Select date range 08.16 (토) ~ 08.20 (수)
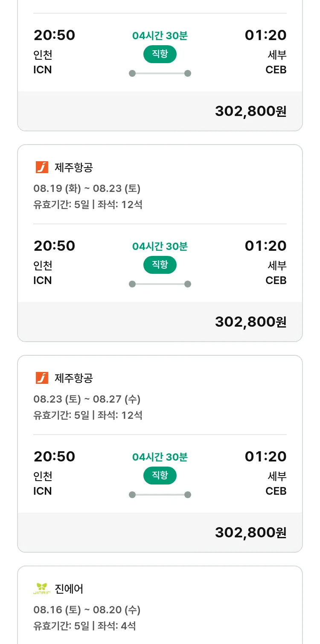This screenshot has width=320, height=644. pyautogui.click(x=87, y=610)
